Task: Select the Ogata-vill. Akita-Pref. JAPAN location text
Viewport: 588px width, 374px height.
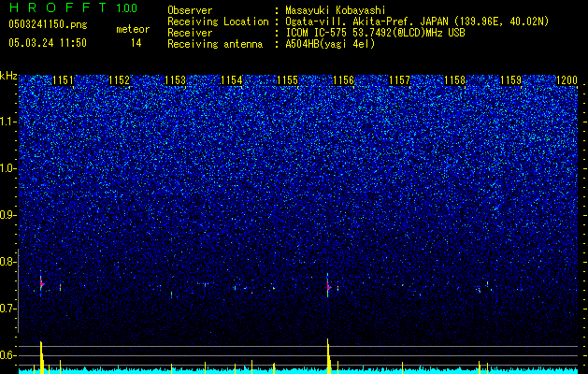Action: coord(417,22)
